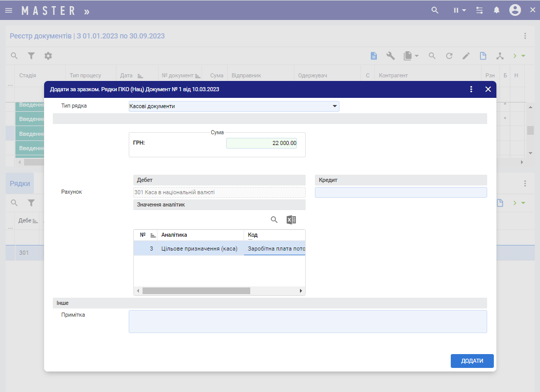540x392 pixels.
Task: Click the Аналітика column header
Action: pos(200,235)
